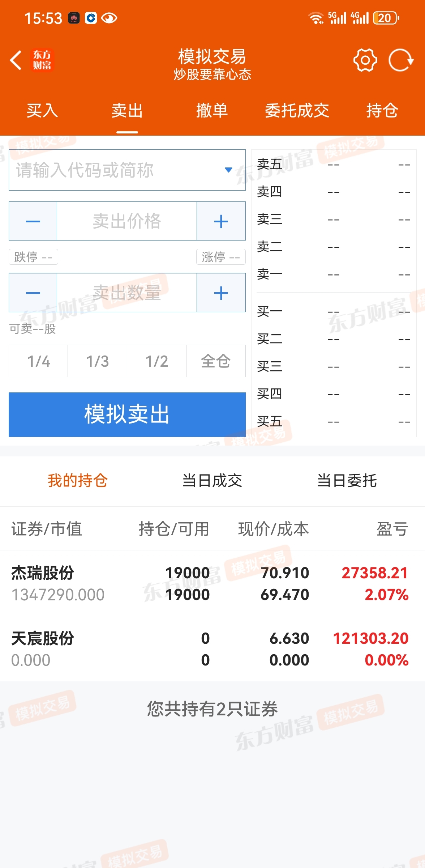Decrease the sell quantity with minus
The image size is (425, 868).
33,293
